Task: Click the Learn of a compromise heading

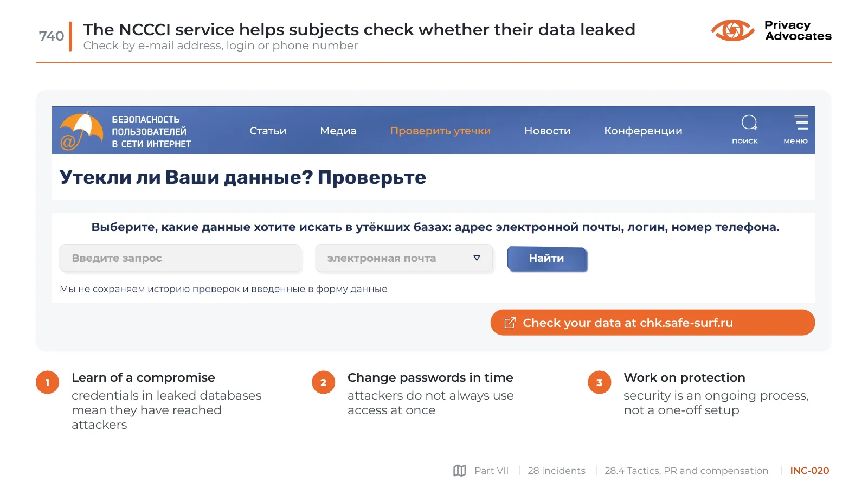Action: 143,377
